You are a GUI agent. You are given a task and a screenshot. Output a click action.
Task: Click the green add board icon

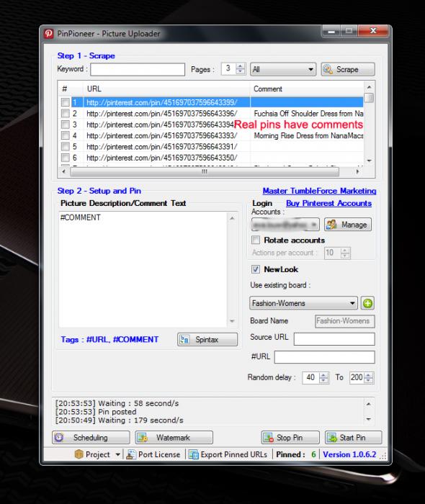point(367,303)
